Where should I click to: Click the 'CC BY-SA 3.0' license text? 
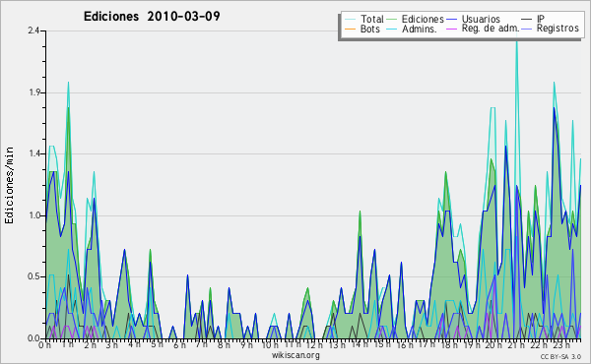[x=560, y=356]
